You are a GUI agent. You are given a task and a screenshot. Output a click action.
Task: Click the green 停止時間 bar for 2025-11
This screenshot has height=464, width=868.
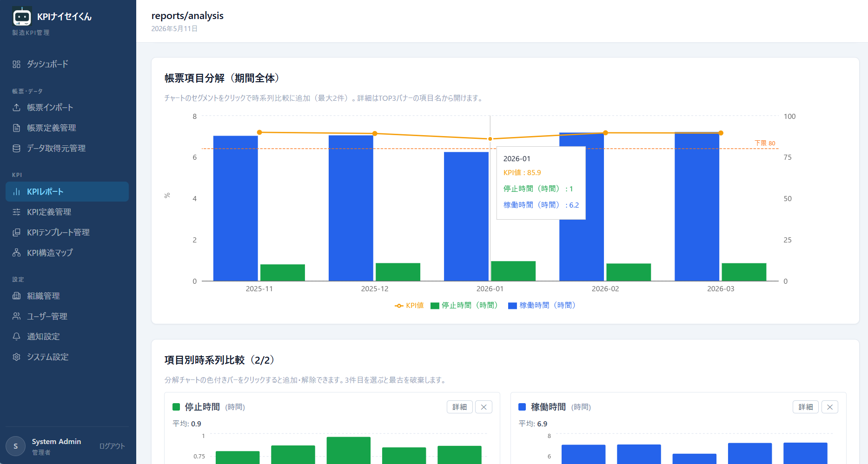coord(283,273)
